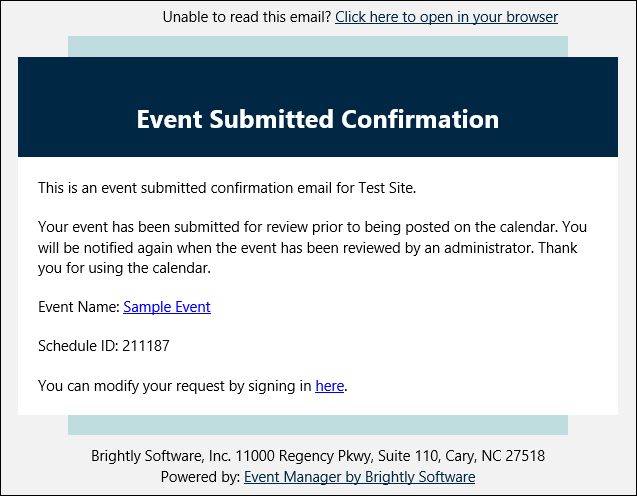Follow the "here" sign-in link
This screenshot has width=637, height=496.
click(329, 385)
